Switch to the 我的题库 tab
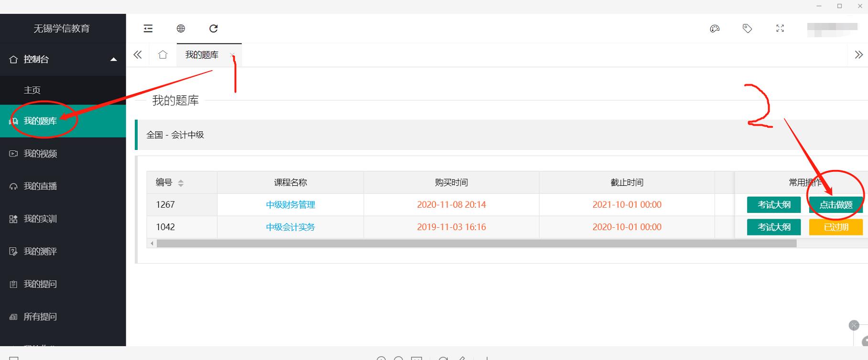The width and height of the screenshot is (868, 360). [202, 55]
